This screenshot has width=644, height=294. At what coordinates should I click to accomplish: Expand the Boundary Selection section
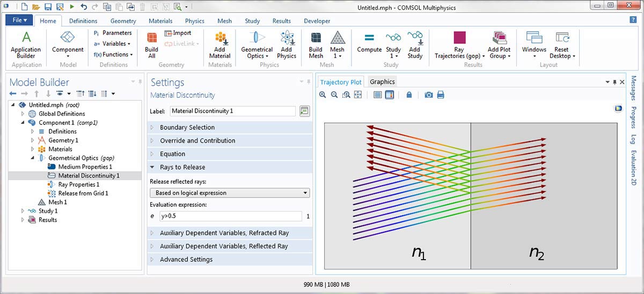click(x=187, y=128)
